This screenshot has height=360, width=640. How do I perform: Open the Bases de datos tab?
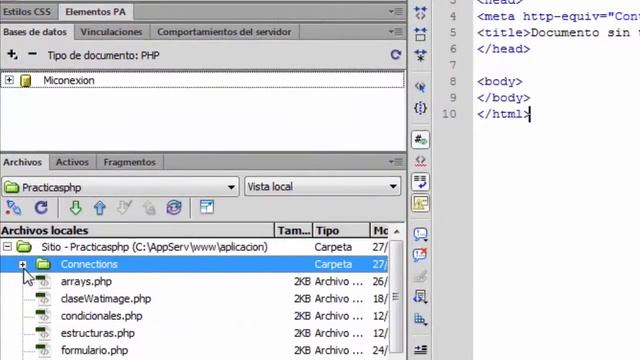point(36,32)
